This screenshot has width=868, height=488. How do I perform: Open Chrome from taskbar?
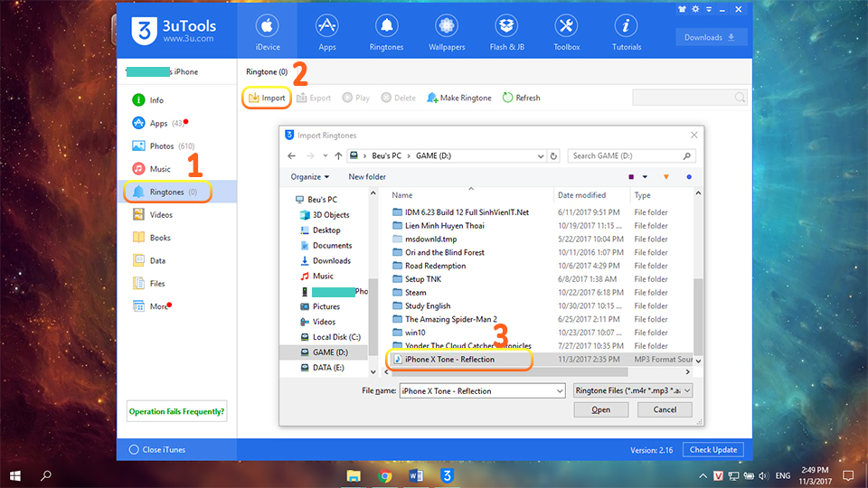(385, 475)
